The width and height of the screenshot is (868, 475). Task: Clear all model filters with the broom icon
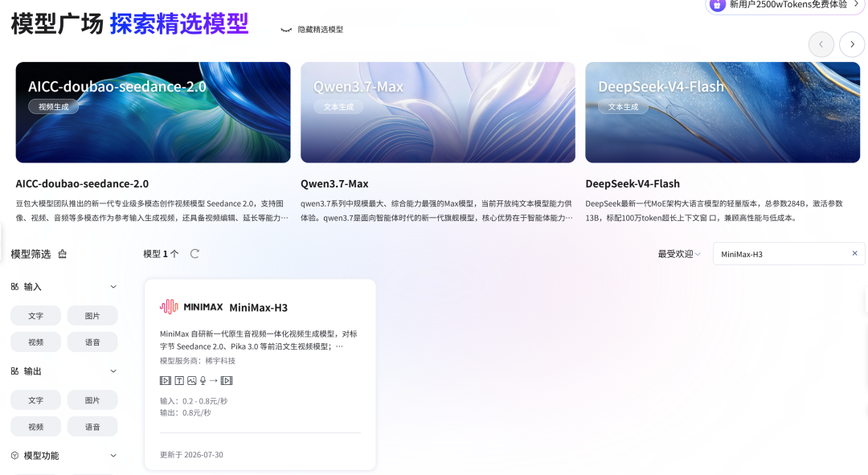[x=63, y=254]
